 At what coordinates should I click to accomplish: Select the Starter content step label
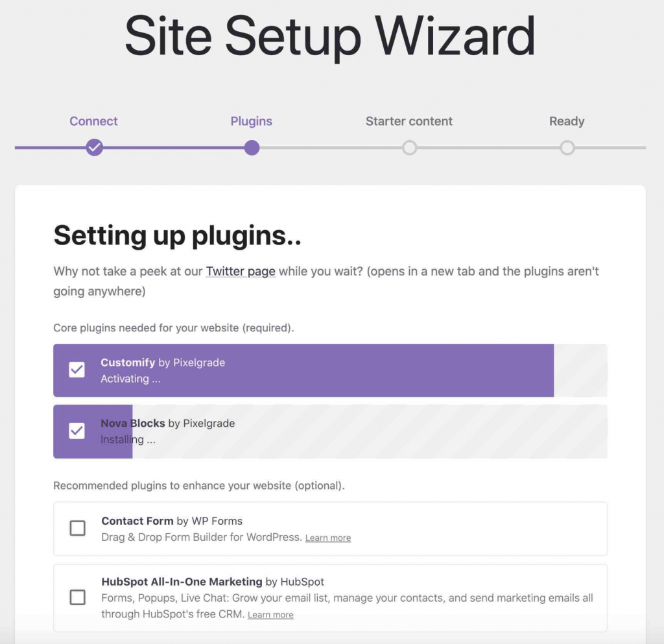pyautogui.click(x=409, y=121)
